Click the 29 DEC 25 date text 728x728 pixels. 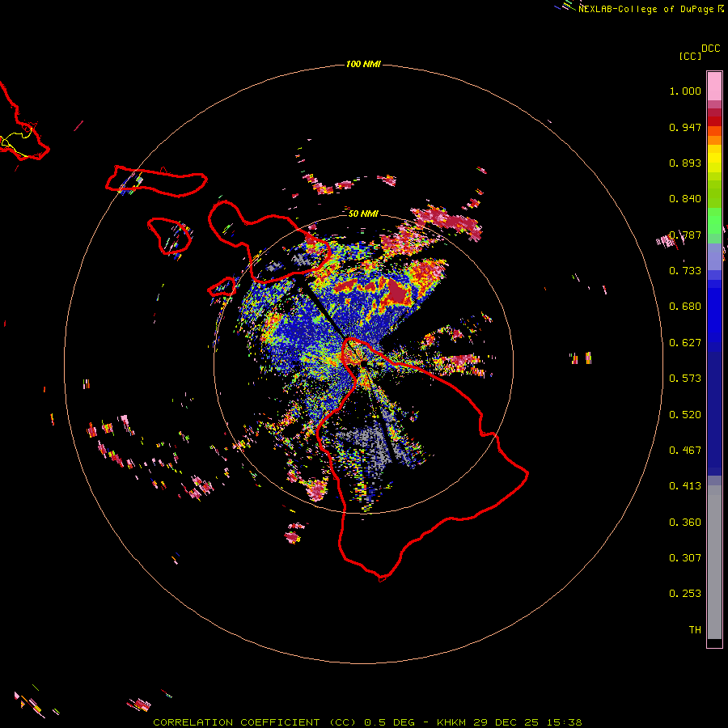[506, 722]
